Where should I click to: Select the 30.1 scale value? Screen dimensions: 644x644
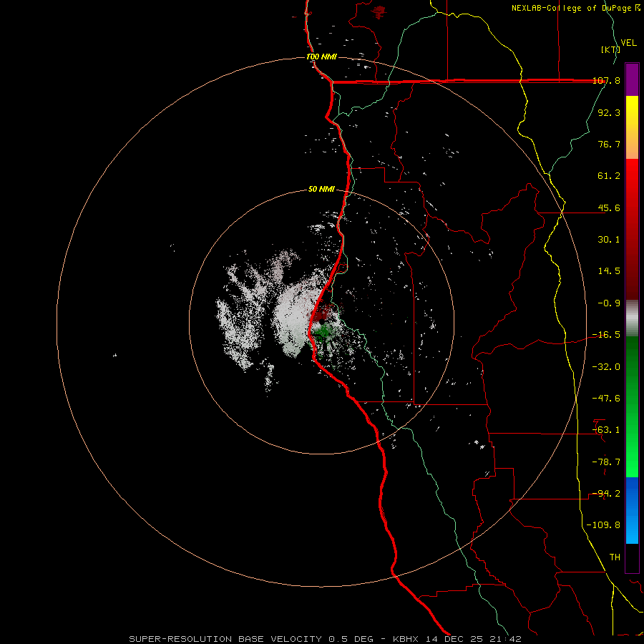point(609,240)
